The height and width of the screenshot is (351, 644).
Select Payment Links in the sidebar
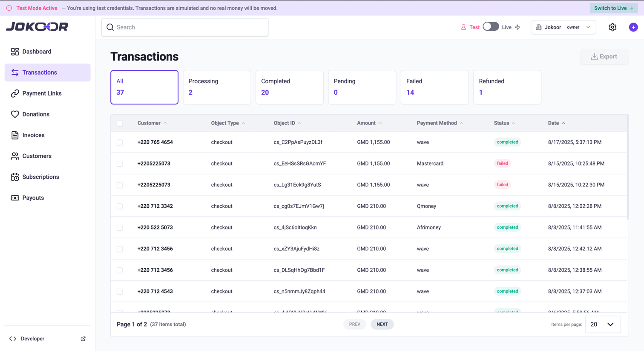41,93
